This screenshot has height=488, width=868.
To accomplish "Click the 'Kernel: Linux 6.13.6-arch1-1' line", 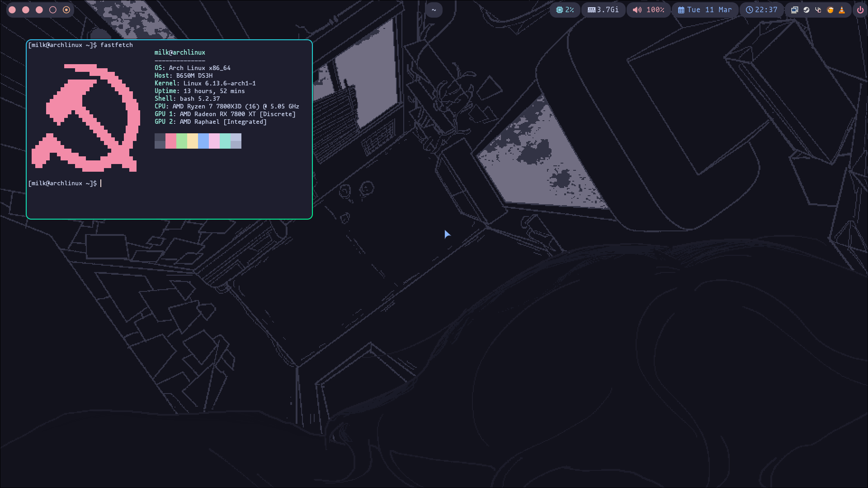I will pos(205,83).
